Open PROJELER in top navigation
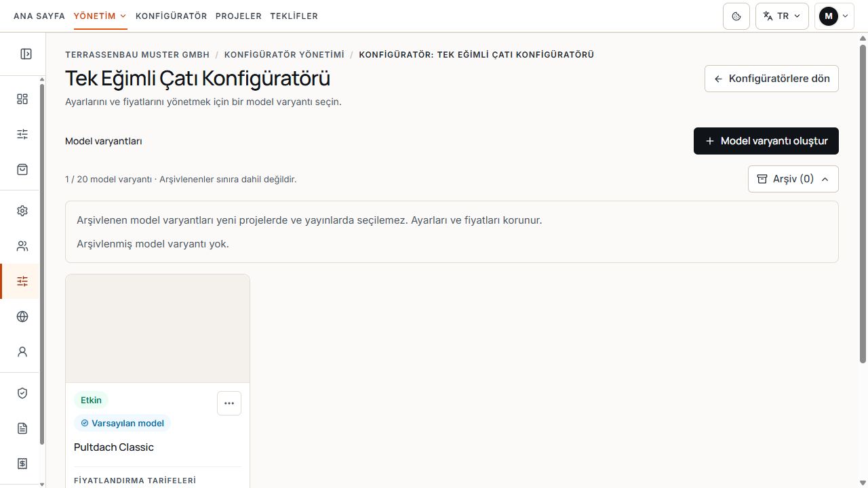Image resolution: width=868 pixels, height=488 pixels. click(239, 16)
